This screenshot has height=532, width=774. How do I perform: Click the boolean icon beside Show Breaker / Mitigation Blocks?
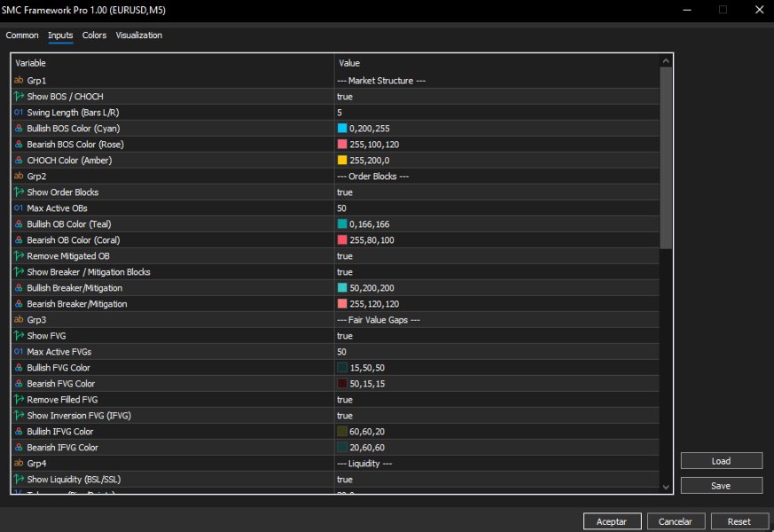[19, 271]
